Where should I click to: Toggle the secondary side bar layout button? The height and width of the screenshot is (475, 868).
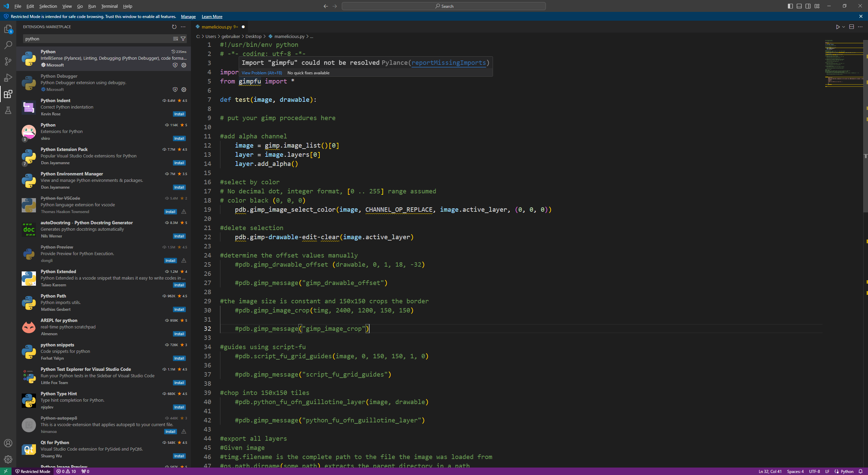click(808, 6)
